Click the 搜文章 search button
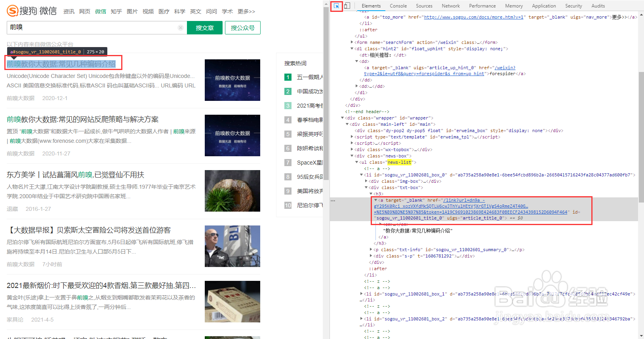Image resolution: width=644 pixels, height=339 pixels. pos(205,28)
